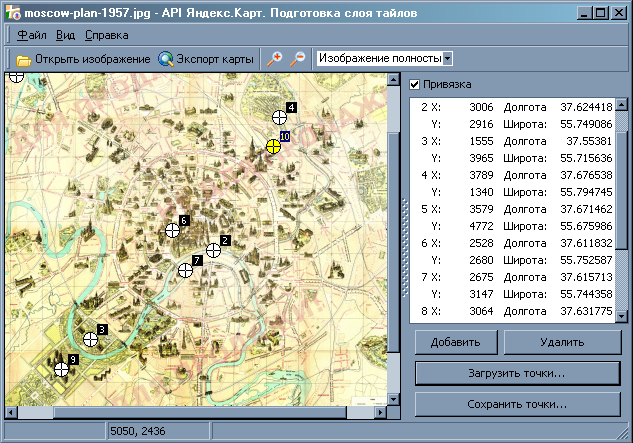Select point 7 longitude 37.615713

(586, 277)
